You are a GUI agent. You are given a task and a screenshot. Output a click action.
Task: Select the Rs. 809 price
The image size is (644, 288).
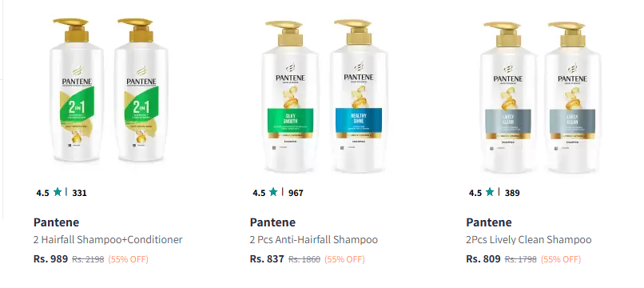pyautogui.click(x=483, y=258)
